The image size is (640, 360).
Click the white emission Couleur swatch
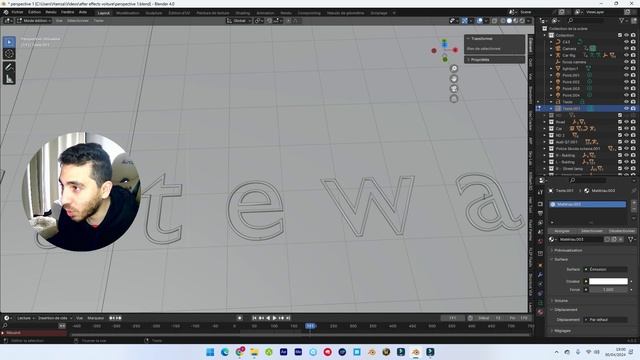click(x=608, y=281)
